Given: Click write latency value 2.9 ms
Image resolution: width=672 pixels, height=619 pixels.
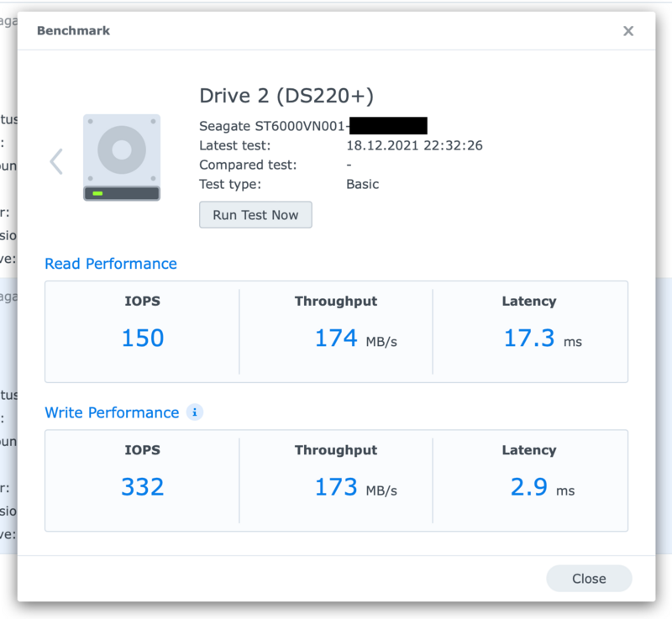Looking at the screenshot, I should coord(541,487).
